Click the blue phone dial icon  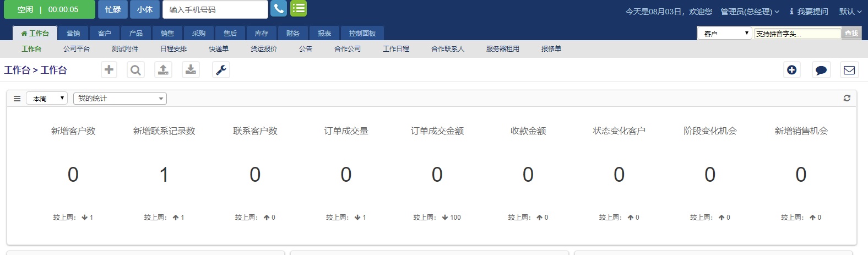279,9
